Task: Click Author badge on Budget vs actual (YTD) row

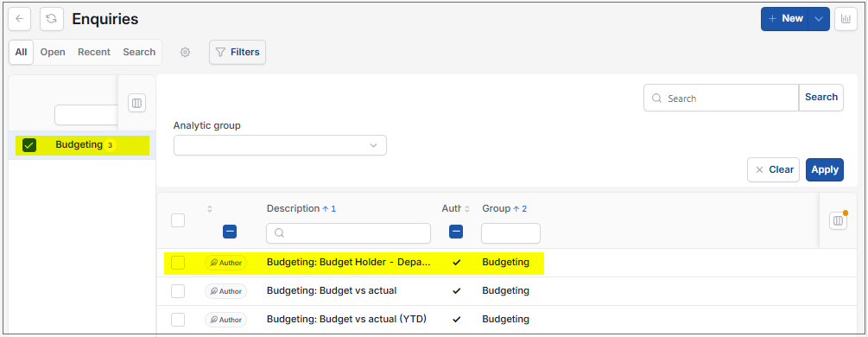Action: pyautogui.click(x=226, y=320)
